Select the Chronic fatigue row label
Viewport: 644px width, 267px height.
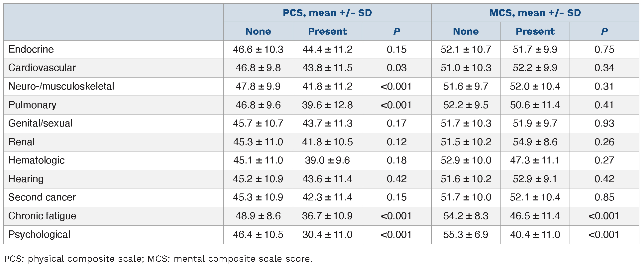43,216
